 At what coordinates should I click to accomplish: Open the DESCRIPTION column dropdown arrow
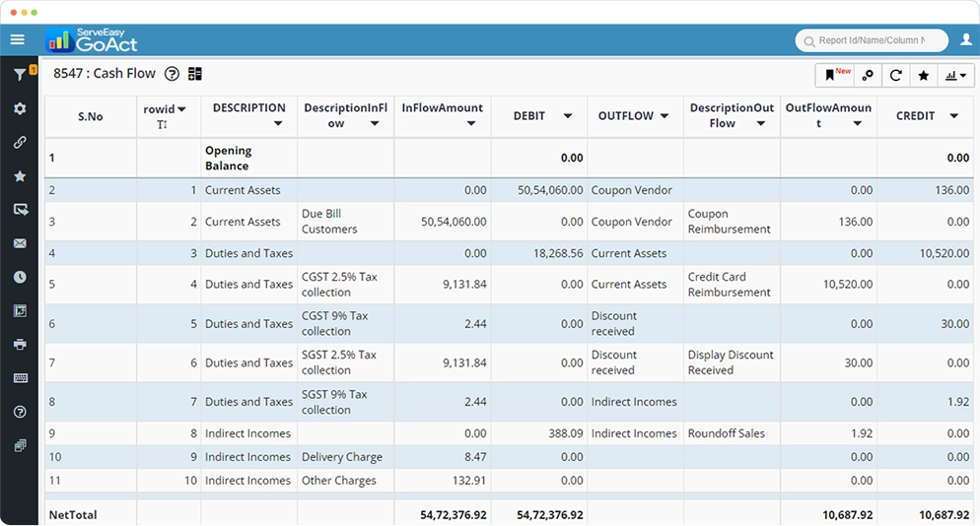[x=278, y=124]
